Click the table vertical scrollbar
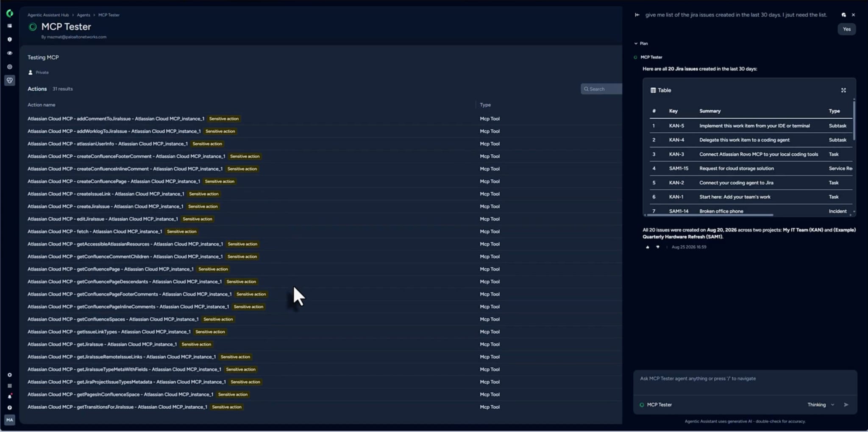The height and width of the screenshot is (432, 868). (854, 120)
